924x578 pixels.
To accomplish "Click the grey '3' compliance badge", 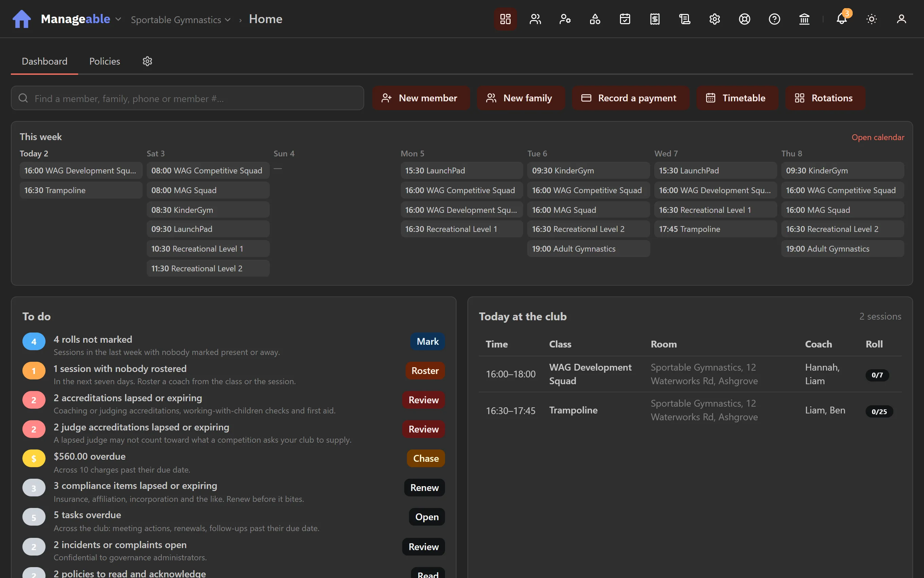I will [x=34, y=488].
